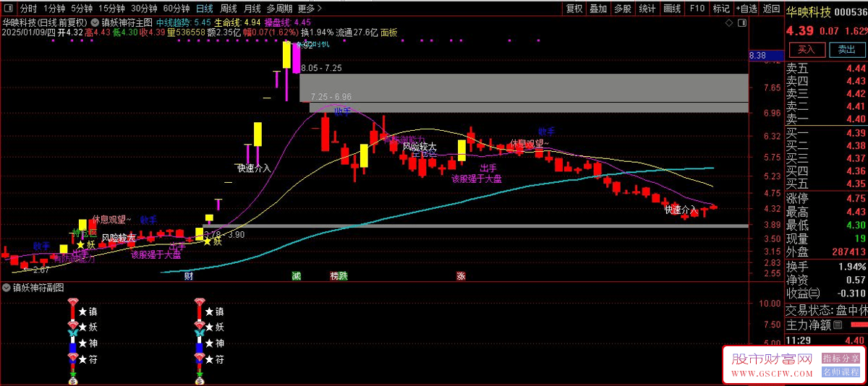Expand the 更多 more periods menu
Viewport: 868px width, 386px height.
pyautogui.click(x=310, y=9)
